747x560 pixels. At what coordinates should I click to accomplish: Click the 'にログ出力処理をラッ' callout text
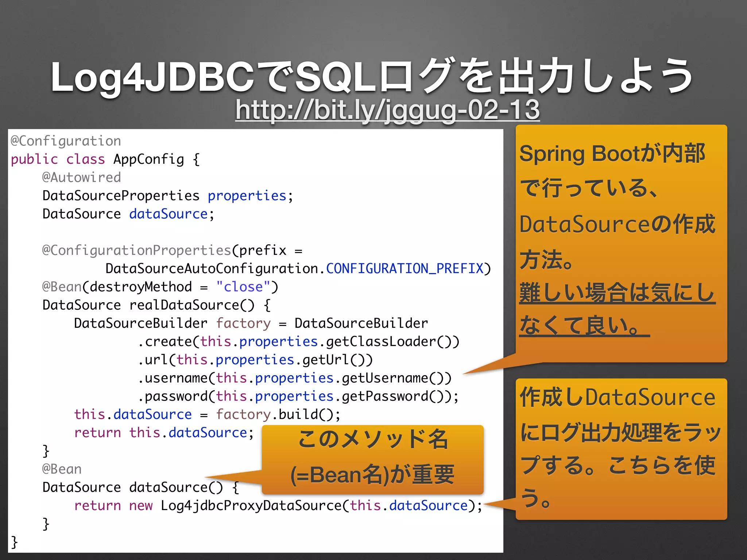pos(620,432)
